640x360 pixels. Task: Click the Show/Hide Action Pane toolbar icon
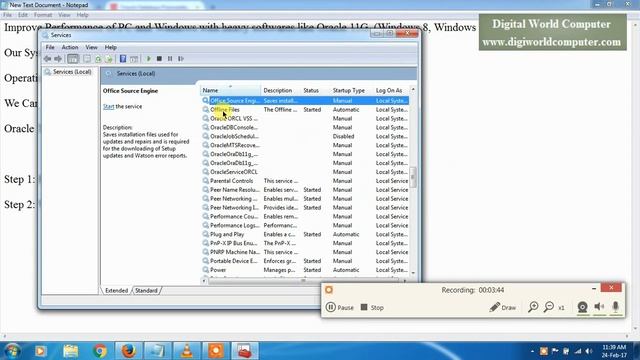click(134, 59)
